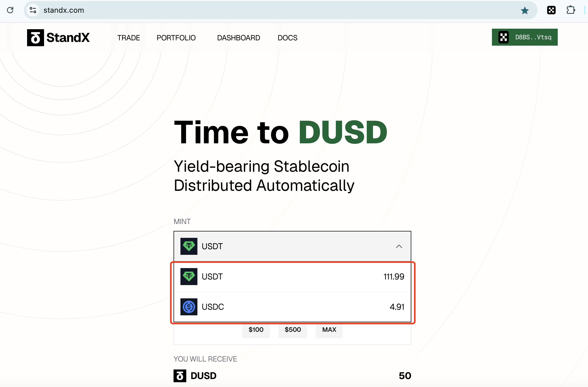Click the 'Yield-bearing Stablecoin' subtitle line
The height and width of the screenshot is (387, 588).
[x=262, y=167]
